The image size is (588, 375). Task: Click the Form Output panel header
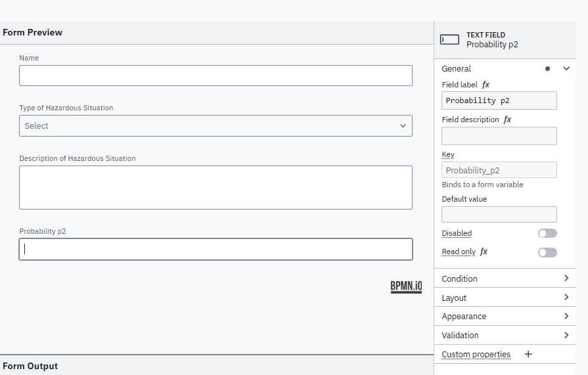pos(30,366)
